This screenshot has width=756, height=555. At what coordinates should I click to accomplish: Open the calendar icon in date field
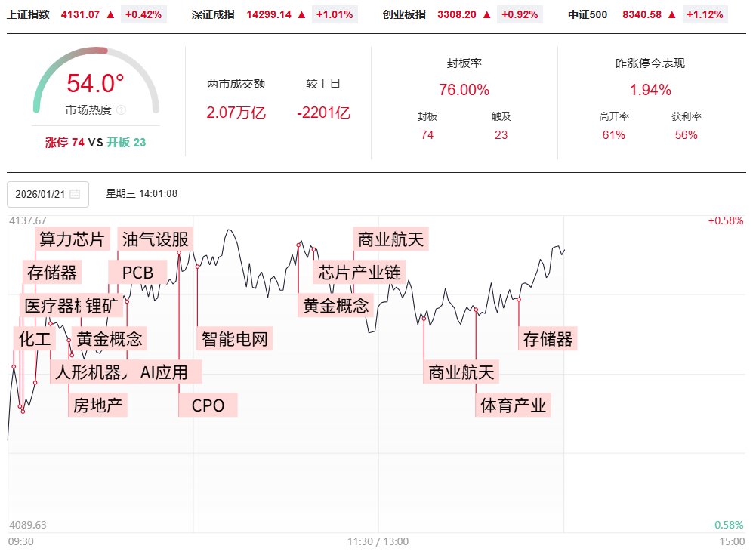pyautogui.click(x=75, y=194)
